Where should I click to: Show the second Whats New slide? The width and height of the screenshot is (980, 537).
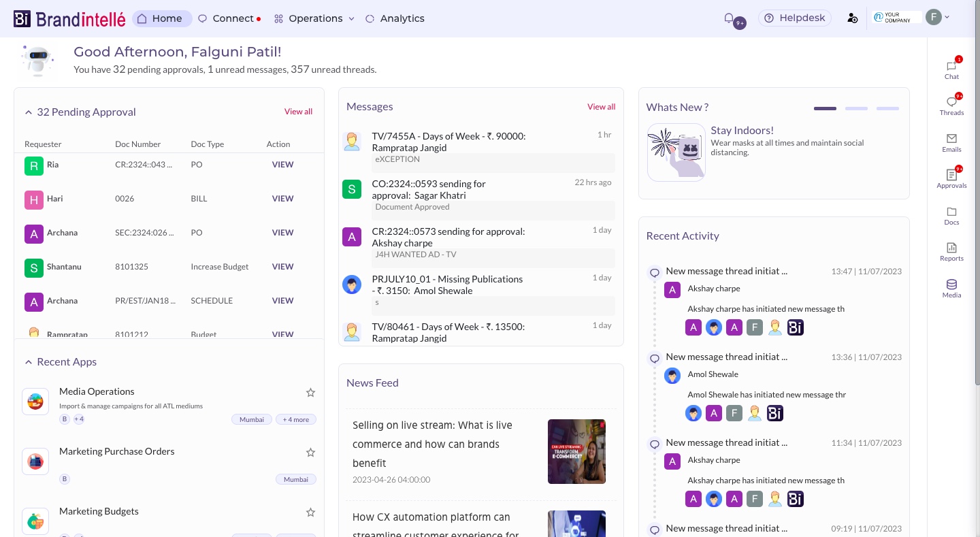(856, 108)
